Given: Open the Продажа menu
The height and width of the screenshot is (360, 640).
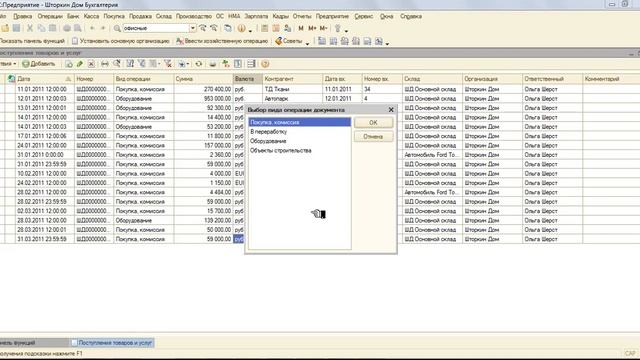Looking at the screenshot, I should 140,16.
